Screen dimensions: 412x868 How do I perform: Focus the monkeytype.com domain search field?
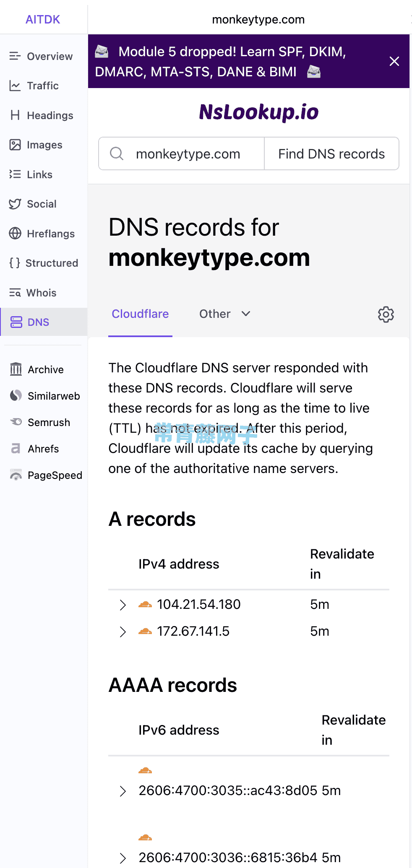181,154
